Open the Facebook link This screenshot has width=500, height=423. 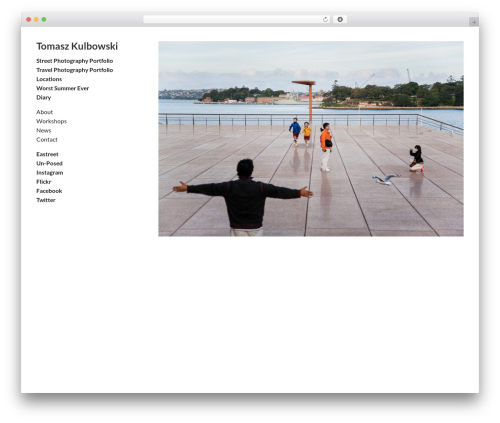point(49,191)
